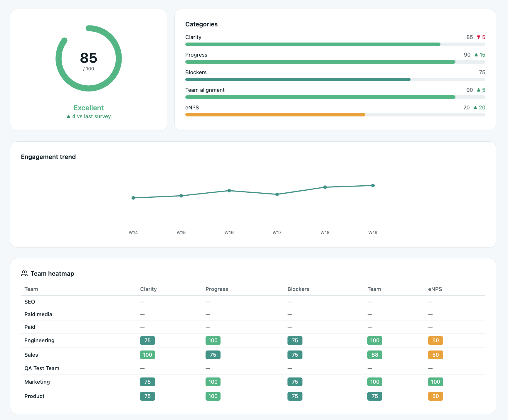This screenshot has width=508, height=420.
Task: Click the W17 data point on trend chart
Action: click(x=277, y=194)
